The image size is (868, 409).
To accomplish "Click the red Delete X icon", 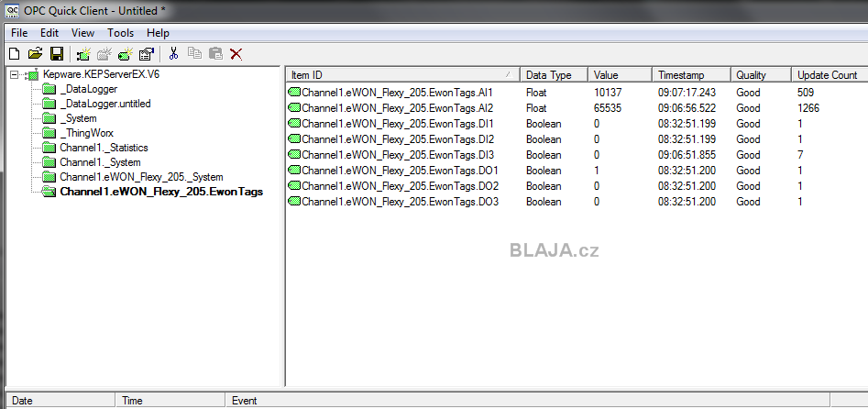I will (236, 54).
